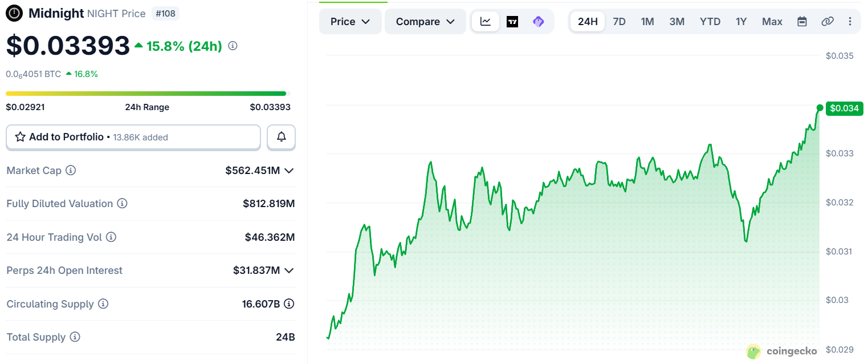Click the $46.362M trading volume value
This screenshot has height=364, width=868.
click(270, 237)
